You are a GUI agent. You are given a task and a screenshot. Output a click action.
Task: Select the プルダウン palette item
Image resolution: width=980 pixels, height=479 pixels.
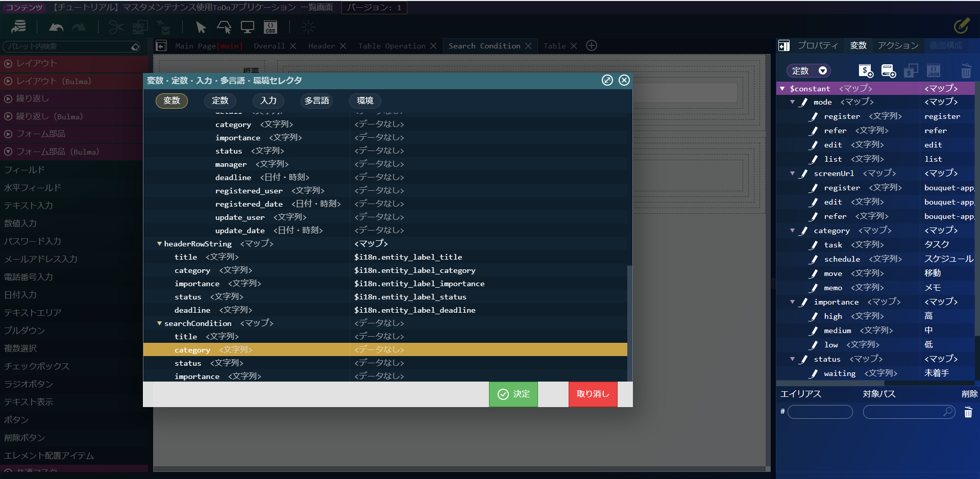pyautogui.click(x=24, y=331)
